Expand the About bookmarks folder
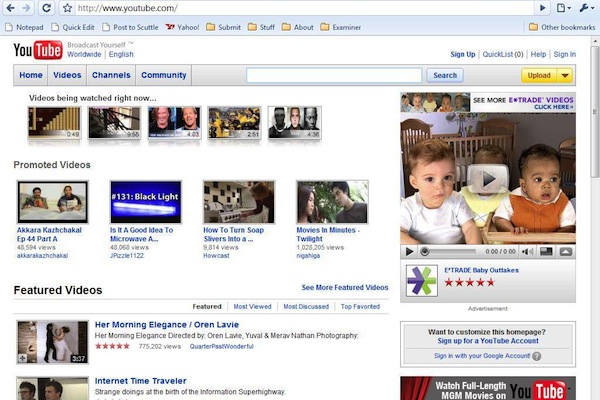600x400 pixels. [x=298, y=27]
